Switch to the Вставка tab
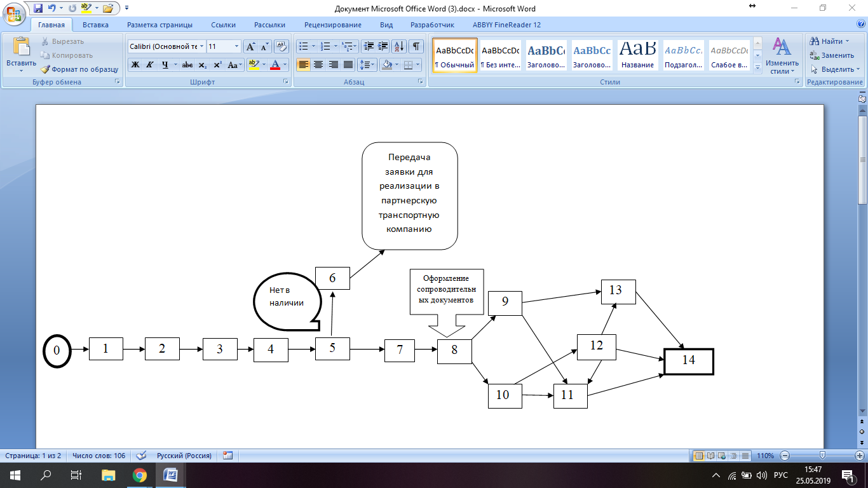Viewport: 868px width, 488px height. (95, 25)
